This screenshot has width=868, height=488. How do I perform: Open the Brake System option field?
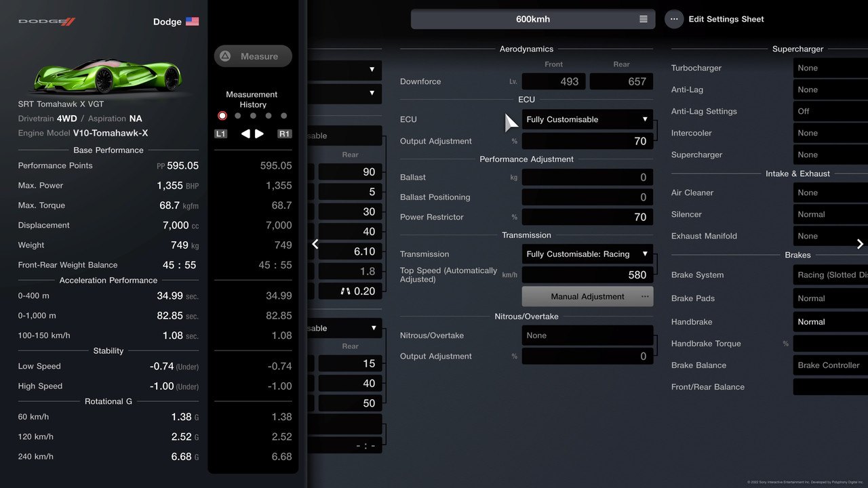831,274
